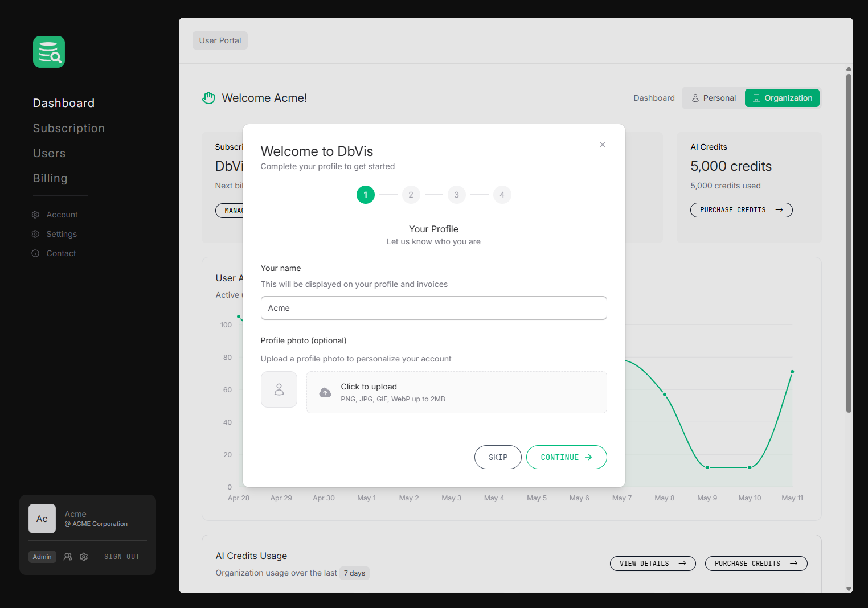This screenshot has width=868, height=608.
Task: Click Sign Out in the sidebar
Action: (122, 557)
